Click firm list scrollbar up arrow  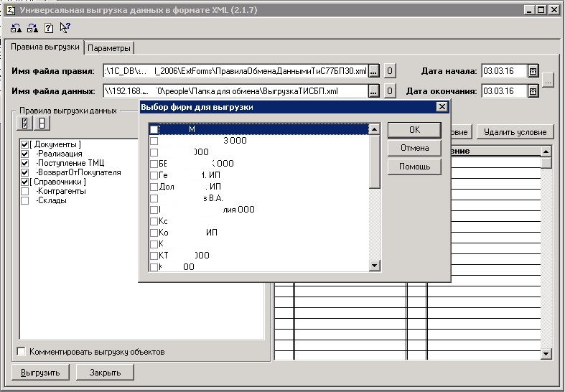pos(374,129)
